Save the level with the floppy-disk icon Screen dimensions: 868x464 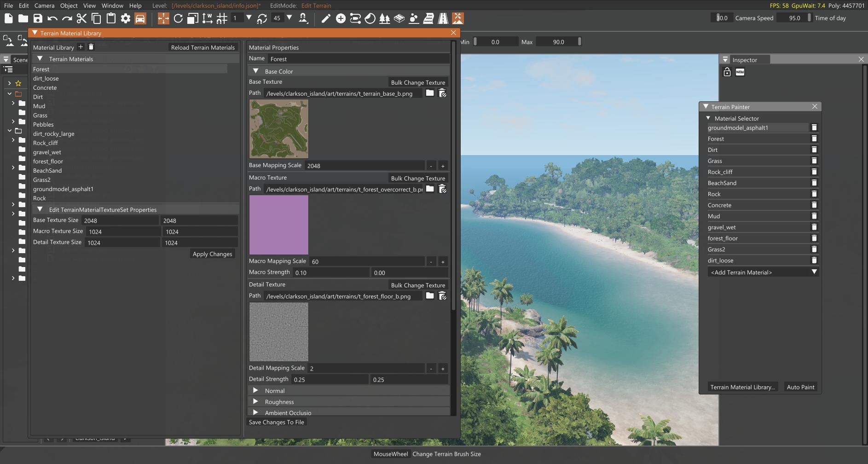[38, 18]
